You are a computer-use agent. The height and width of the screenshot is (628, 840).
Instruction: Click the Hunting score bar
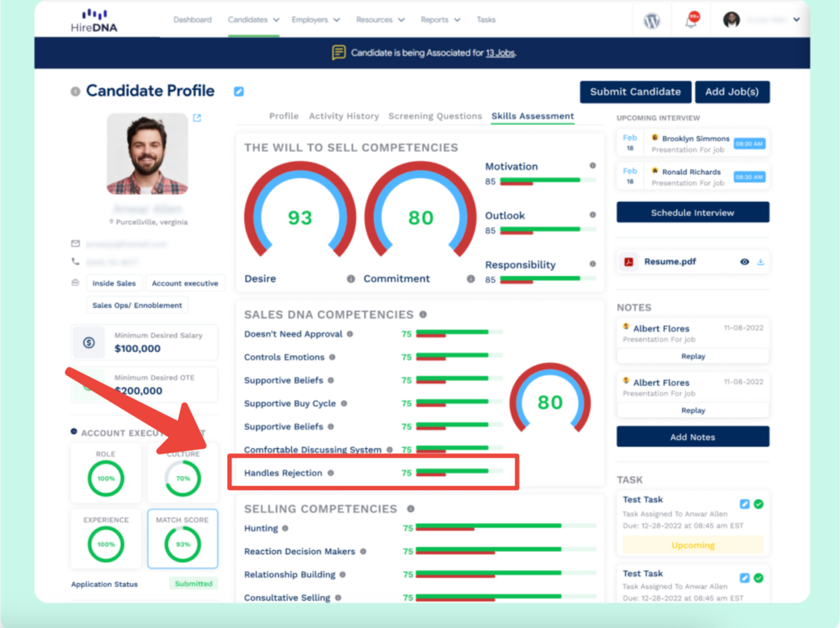(x=506, y=528)
